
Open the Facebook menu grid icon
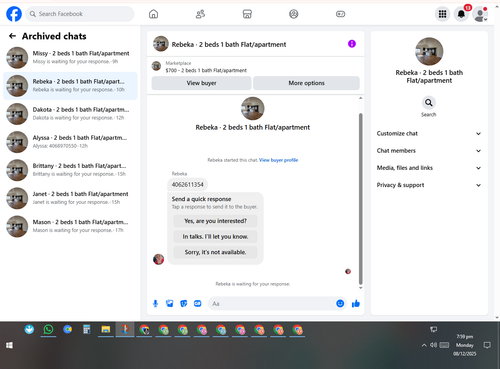coord(442,14)
